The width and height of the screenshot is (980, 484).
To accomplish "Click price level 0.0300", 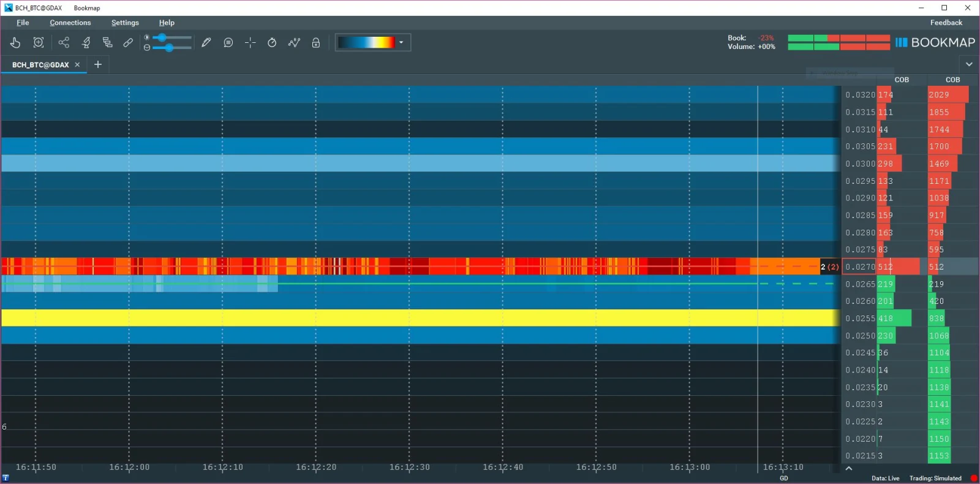I will 860,164.
